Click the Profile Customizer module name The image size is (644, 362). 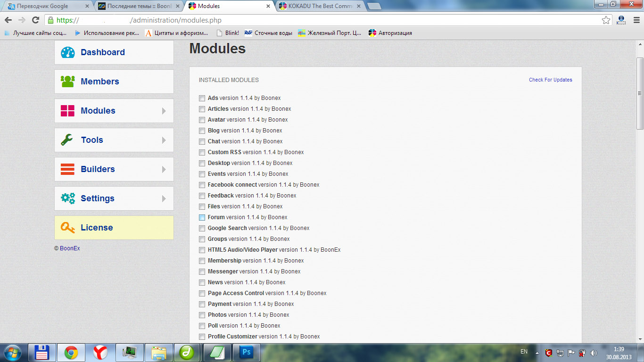[232, 337]
